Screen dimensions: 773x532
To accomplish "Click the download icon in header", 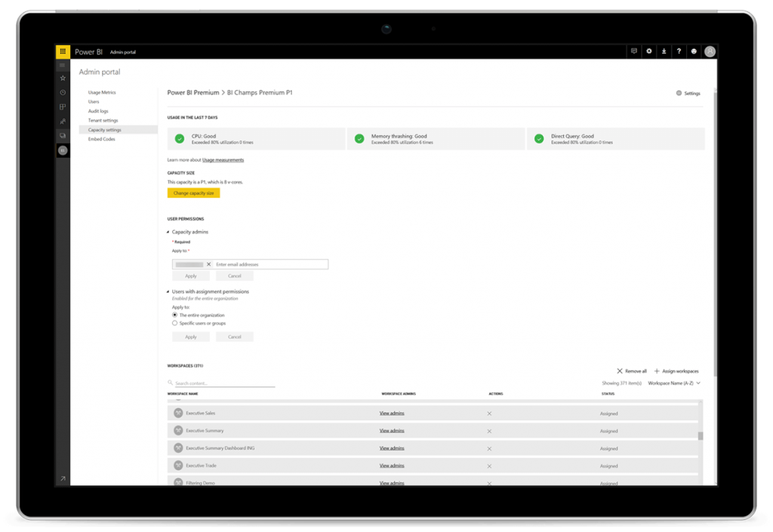I will click(x=664, y=51).
